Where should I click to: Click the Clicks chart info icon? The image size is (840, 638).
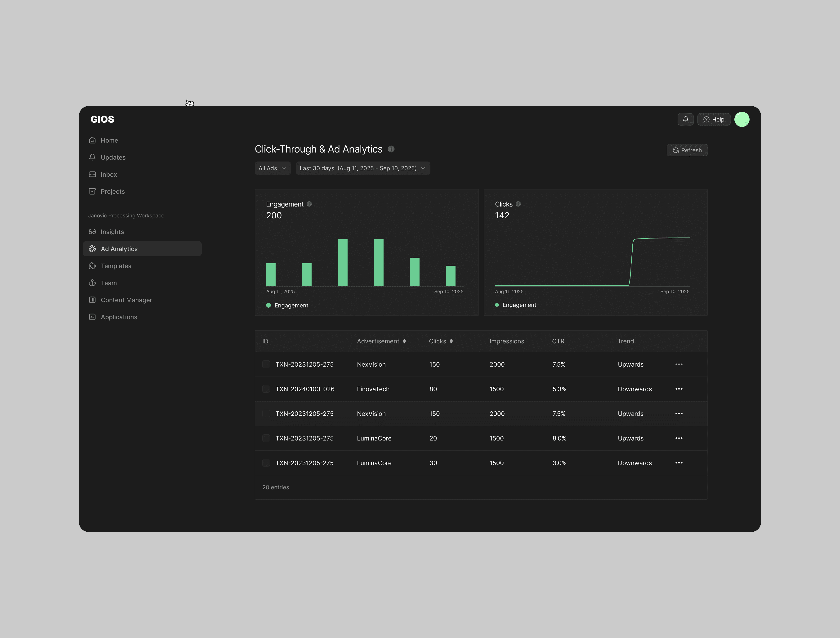pos(518,204)
